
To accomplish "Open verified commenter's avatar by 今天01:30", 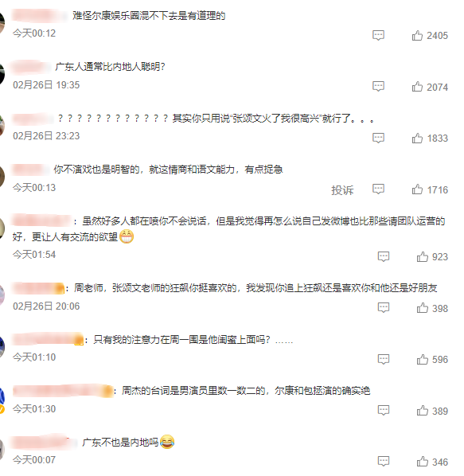I will 2,400.
